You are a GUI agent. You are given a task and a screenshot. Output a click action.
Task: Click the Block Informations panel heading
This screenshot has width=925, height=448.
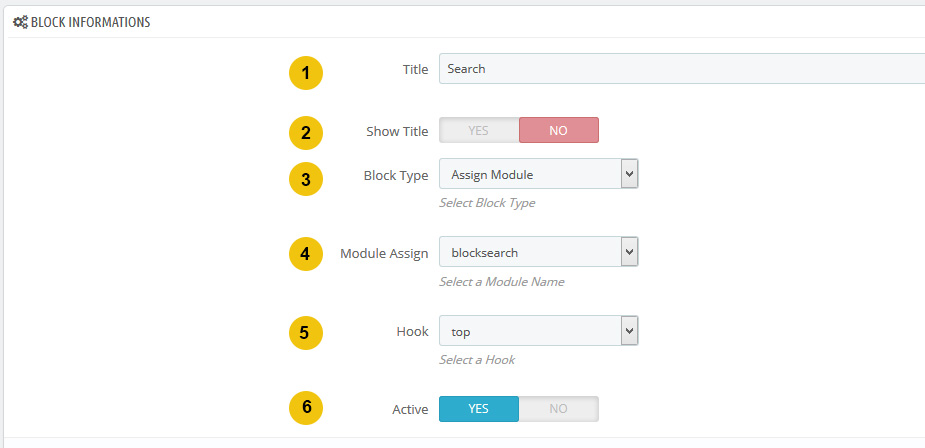[x=90, y=22]
